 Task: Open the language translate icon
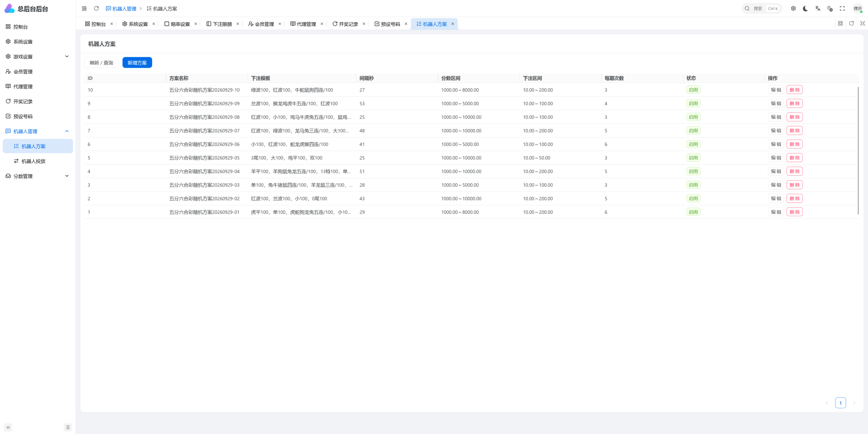(x=818, y=8)
